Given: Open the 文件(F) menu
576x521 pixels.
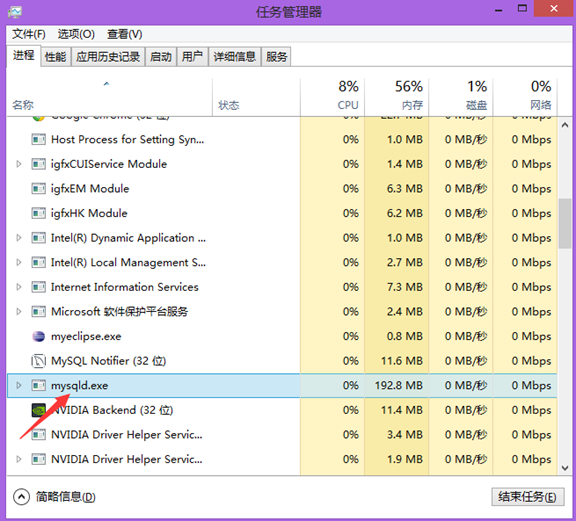Looking at the screenshot, I should tap(29, 34).
